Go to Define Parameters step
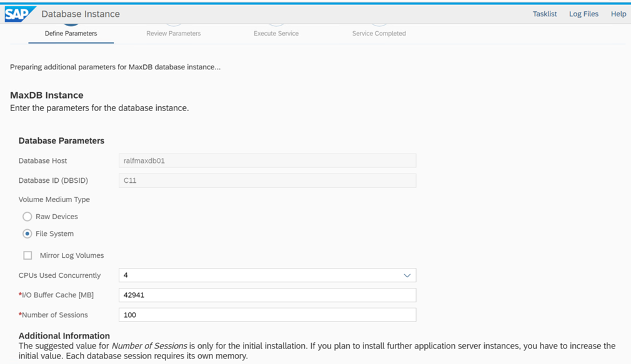 (71, 33)
